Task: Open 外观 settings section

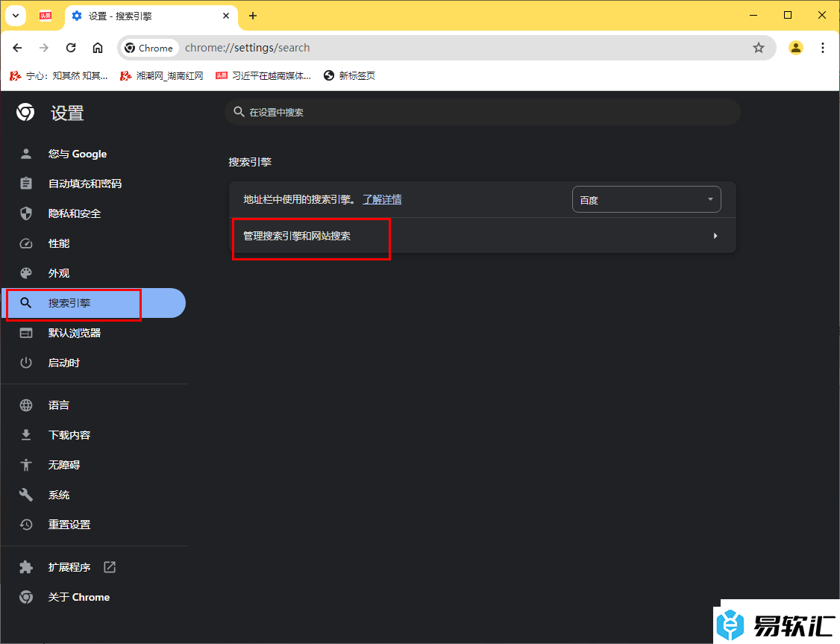Action: tap(93, 273)
